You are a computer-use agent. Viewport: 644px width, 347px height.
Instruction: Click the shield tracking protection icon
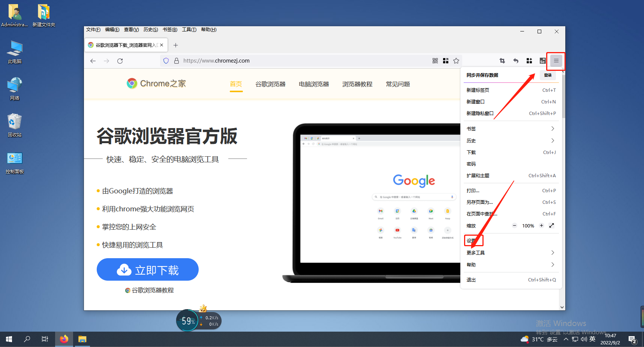pos(166,61)
